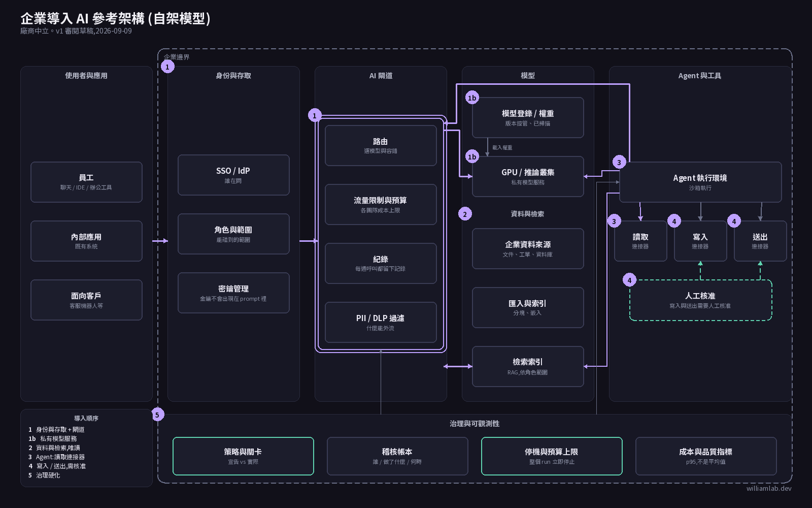
Task: Click the 使用者與應用 column heading
Action: pyautogui.click(x=86, y=76)
